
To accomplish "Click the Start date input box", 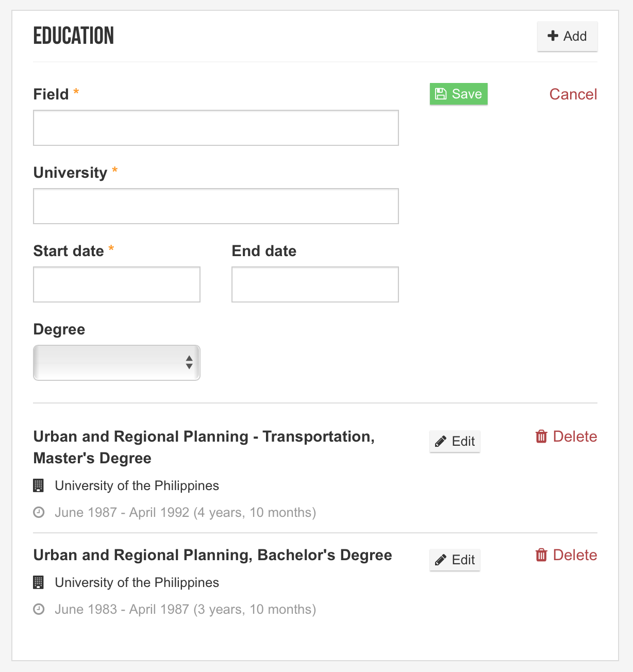I will point(116,284).
